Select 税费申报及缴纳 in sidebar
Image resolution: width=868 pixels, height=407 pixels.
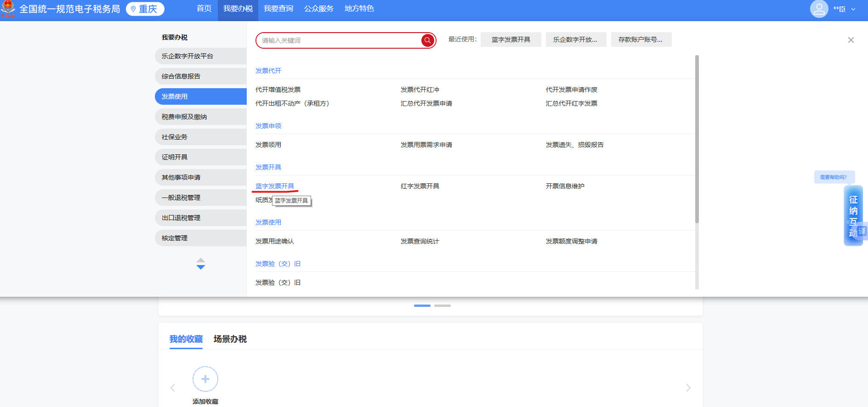201,117
